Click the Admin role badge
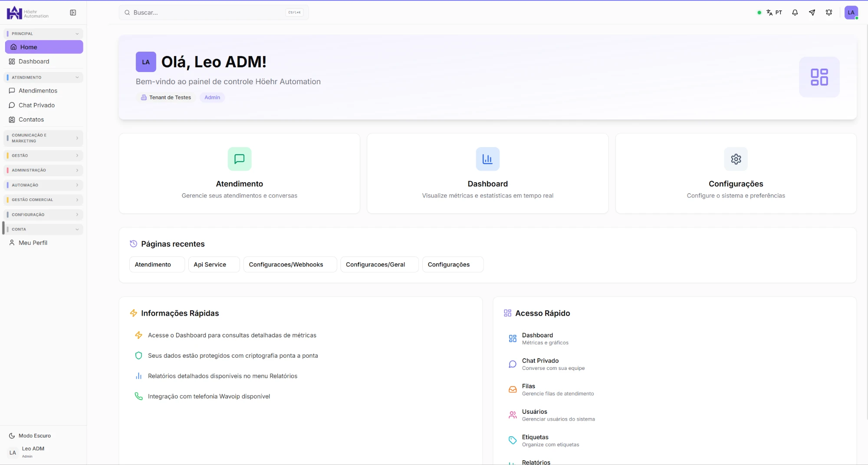The image size is (868, 465). (x=212, y=97)
